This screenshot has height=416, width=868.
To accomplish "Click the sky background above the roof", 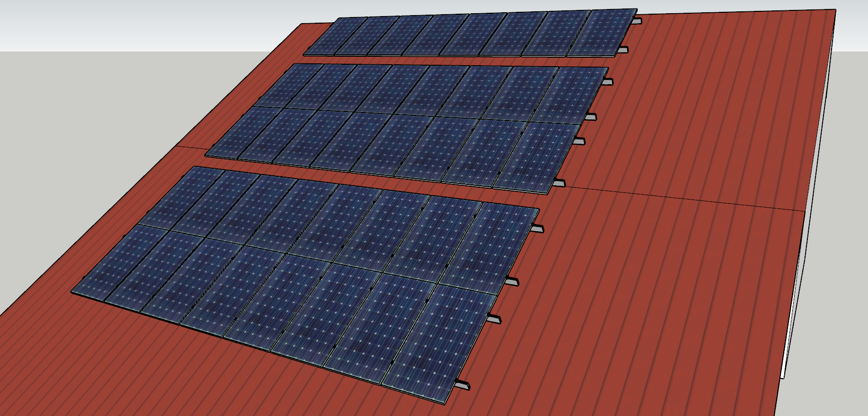I will point(142,24).
